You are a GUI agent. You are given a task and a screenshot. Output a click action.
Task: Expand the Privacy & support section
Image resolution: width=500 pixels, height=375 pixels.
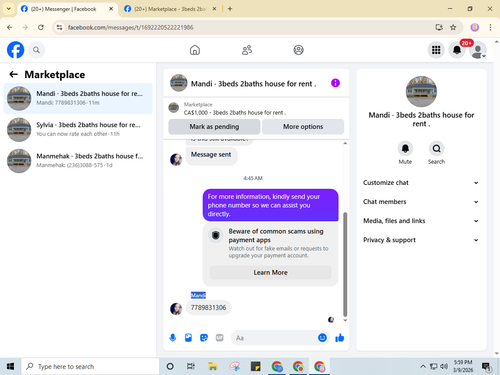point(421,240)
